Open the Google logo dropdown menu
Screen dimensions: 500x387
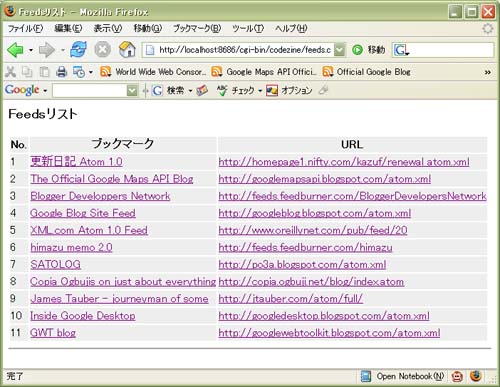pos(45,91)
